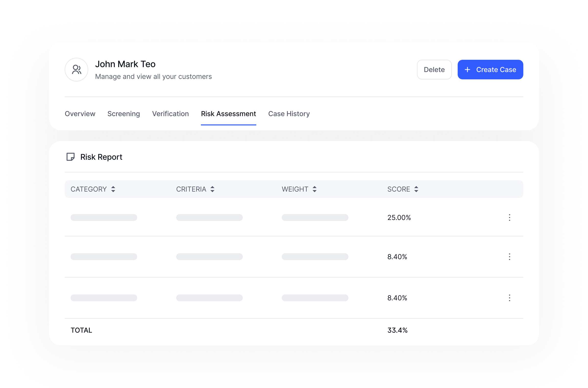Select the Risk Assessment tab

coord(228,114)
